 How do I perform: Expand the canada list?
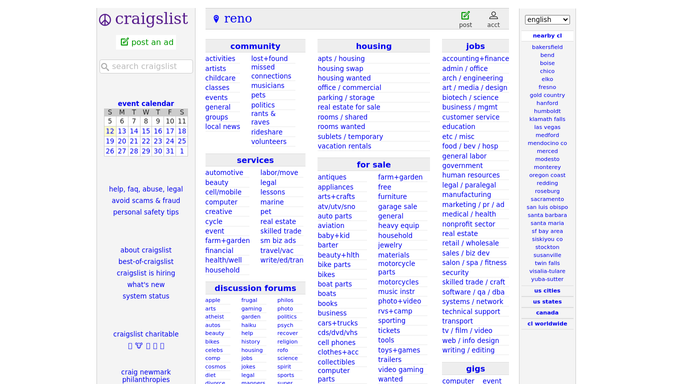coord(547,313)
